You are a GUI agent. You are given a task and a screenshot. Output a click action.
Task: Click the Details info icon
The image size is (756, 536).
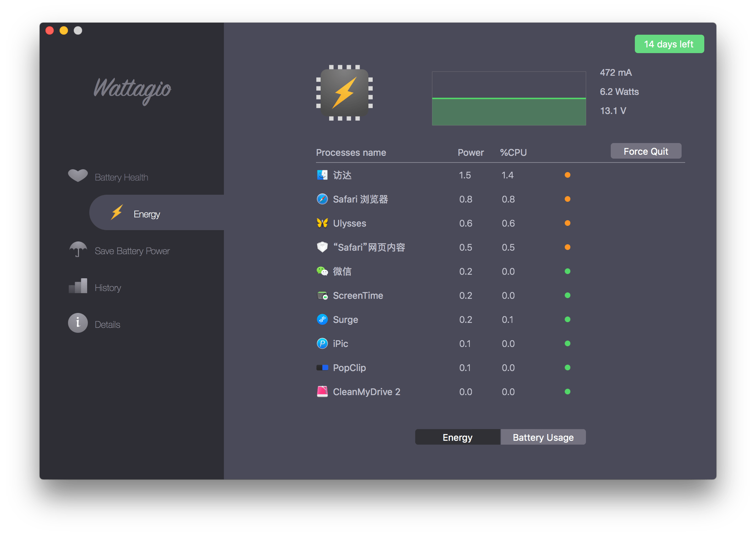point(78,323)
